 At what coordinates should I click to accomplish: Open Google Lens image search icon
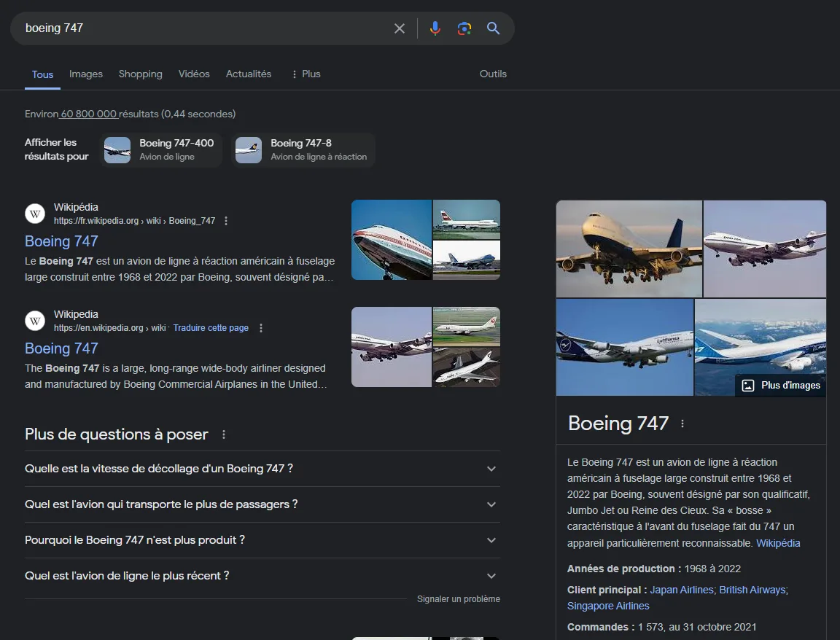click(464, 28)
